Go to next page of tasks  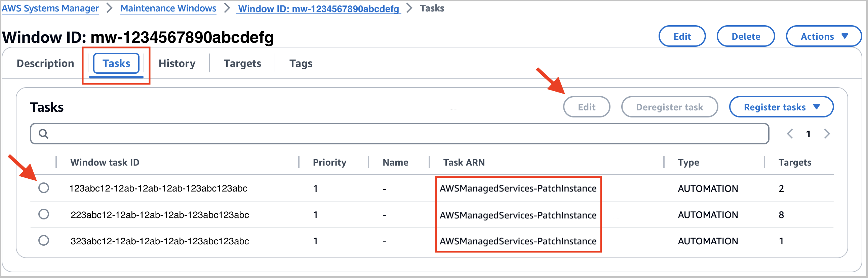(x=827, y=134)
